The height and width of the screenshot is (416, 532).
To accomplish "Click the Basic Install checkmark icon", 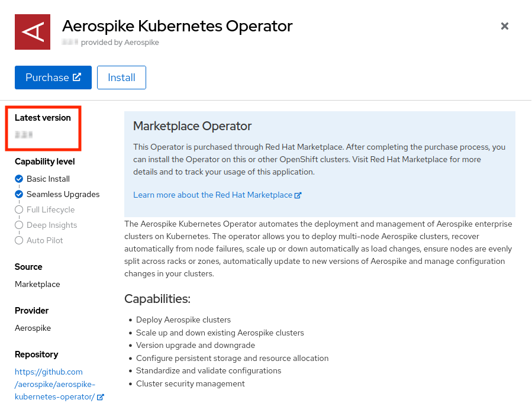I will (19, 179).
